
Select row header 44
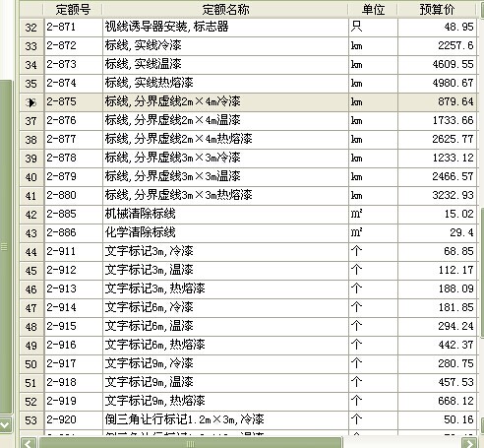click(x=31, y=252)
